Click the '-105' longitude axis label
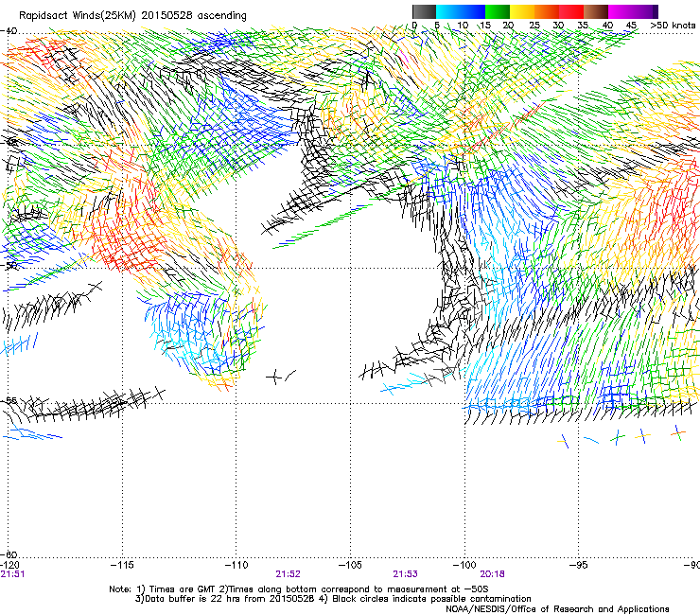700x615 pixels. click(x=350, y=565)
